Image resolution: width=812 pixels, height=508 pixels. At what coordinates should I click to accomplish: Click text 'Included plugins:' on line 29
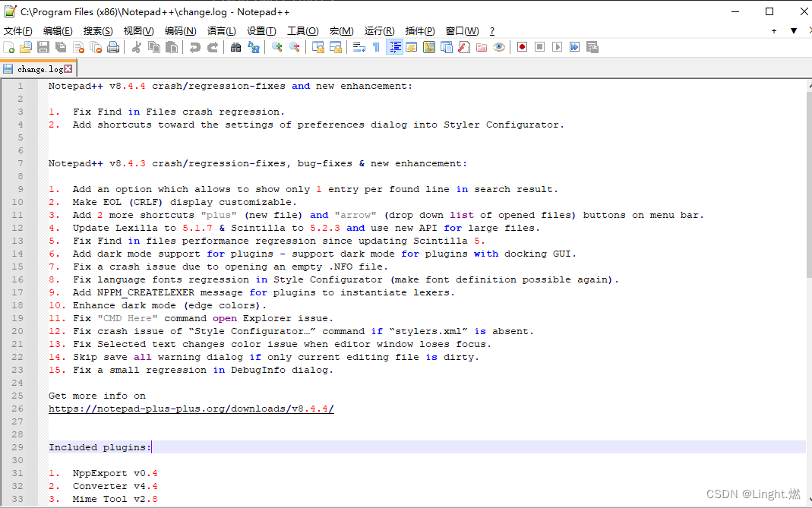(x=100, y=447)
